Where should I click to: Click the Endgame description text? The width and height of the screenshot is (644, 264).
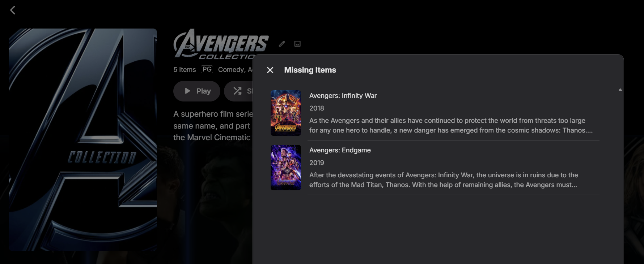click(x=444, y=180)
